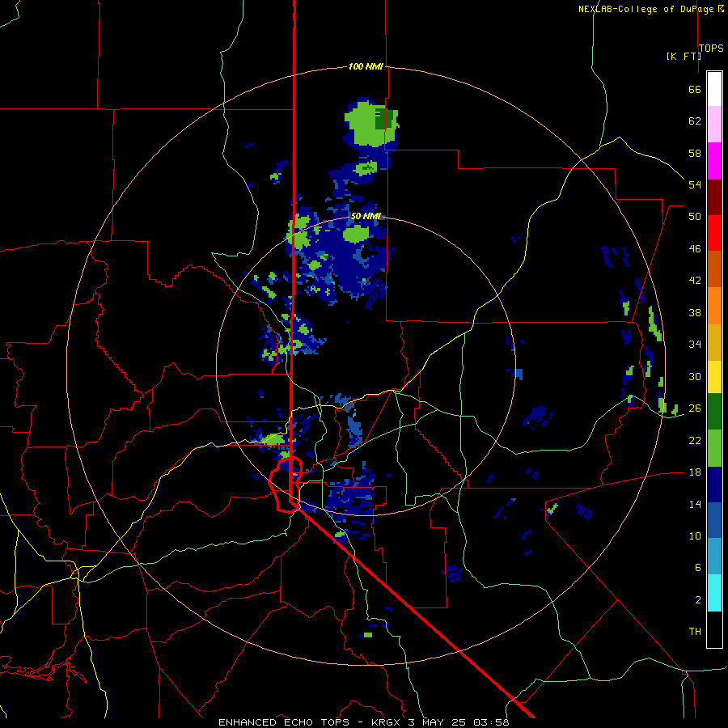Click legend value "26"
The image size is (728, 728).
(x=695, y=408)
